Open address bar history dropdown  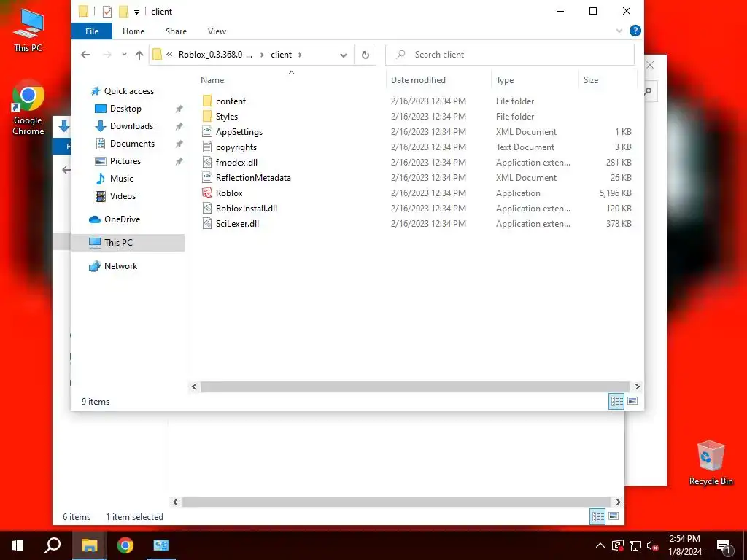coord(344,55)
